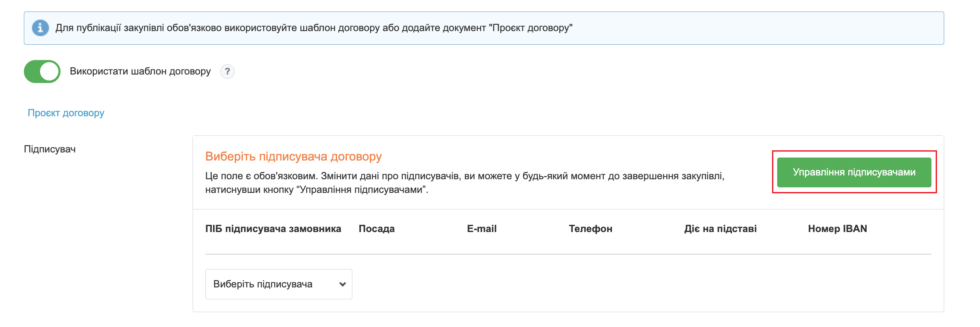Open the 'Виберіть підписувача' dropdown
This screenshot has height=327, width=980.
(x=279, y=284)
